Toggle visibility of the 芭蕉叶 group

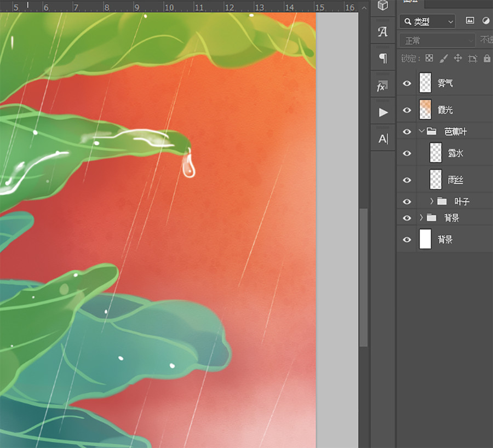pos(407,131)
